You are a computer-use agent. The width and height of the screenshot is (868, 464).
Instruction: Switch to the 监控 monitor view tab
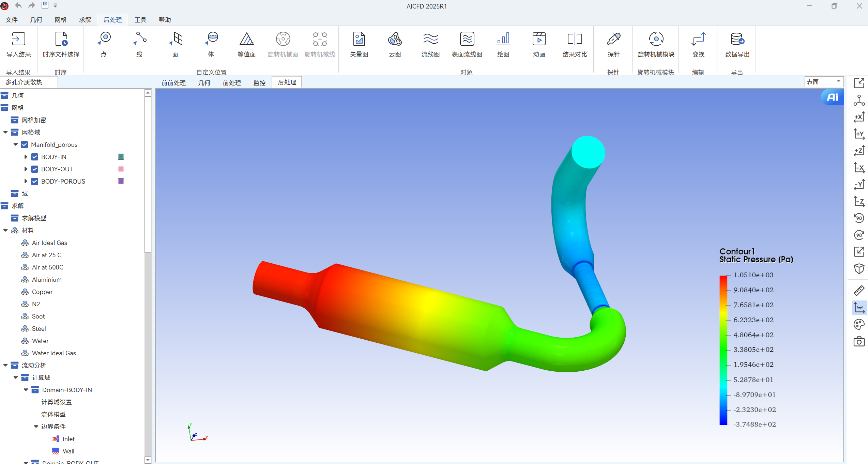pyautogui.click(x=259, y=82)
